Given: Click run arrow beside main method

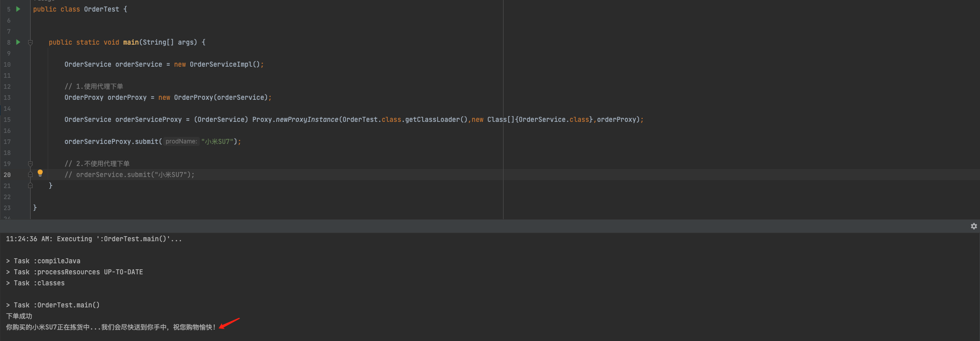Looking at the screenshot, I should pos(18,42).
